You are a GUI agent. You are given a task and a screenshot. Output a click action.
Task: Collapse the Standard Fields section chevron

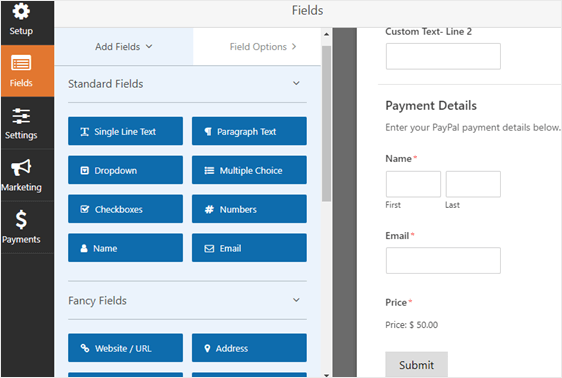(296, 83)
